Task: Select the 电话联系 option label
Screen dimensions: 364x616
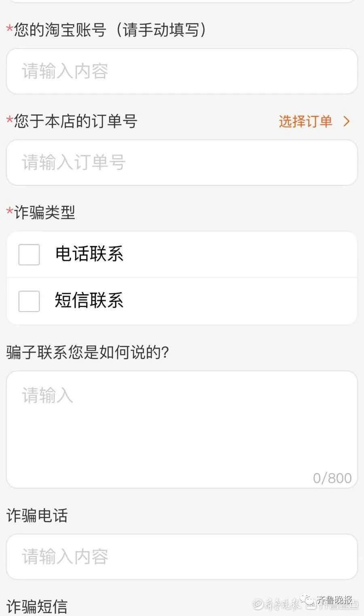Action: point(89,254)
